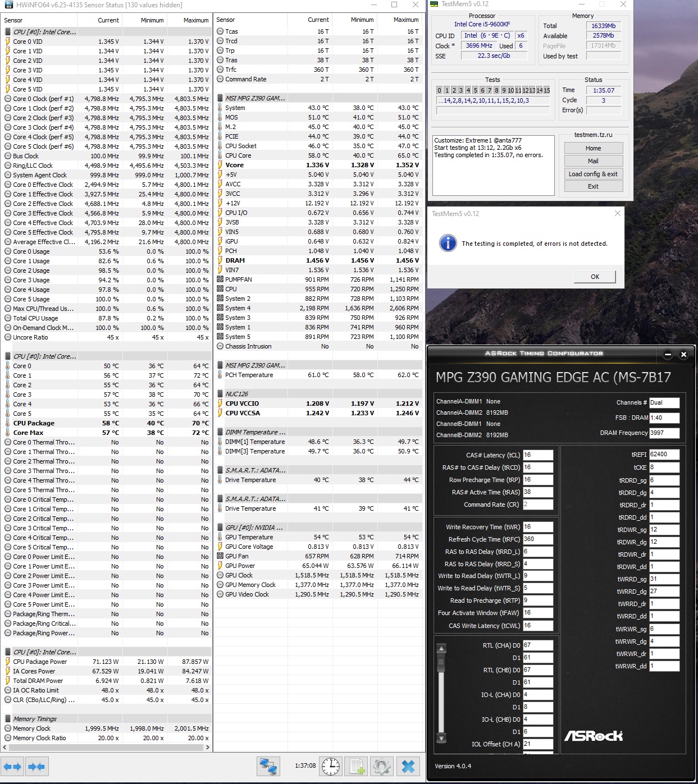Start logging with the sheet-plus icon

click(357, 766)
